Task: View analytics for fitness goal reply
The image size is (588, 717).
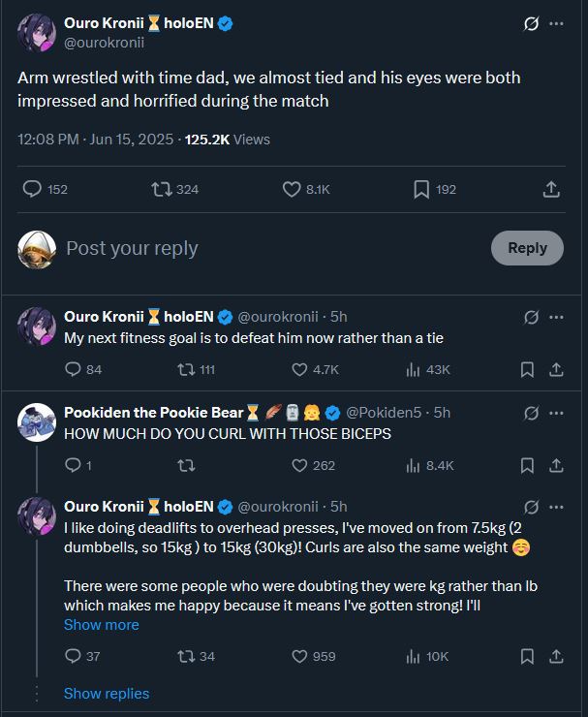Action: (412, 369)
